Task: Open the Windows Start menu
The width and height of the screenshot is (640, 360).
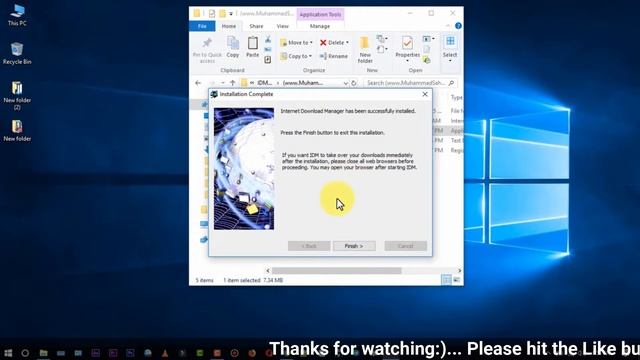Action: [x=8, y=353]
